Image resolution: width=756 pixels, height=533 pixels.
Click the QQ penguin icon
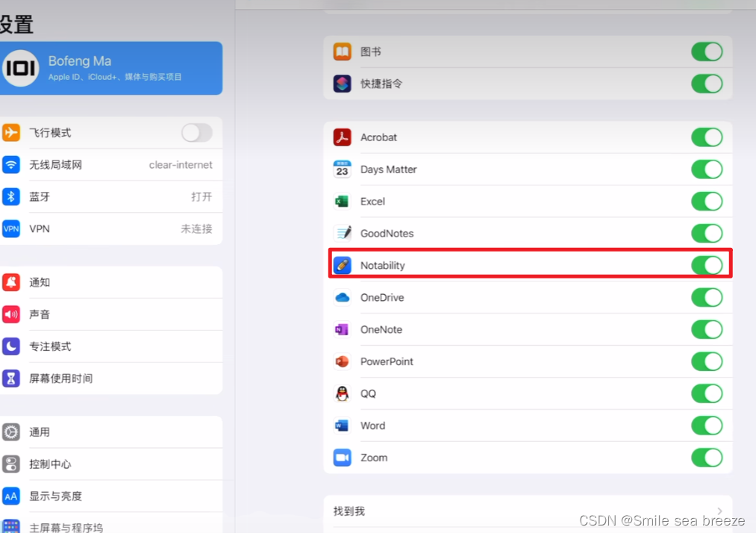(343, 393)
